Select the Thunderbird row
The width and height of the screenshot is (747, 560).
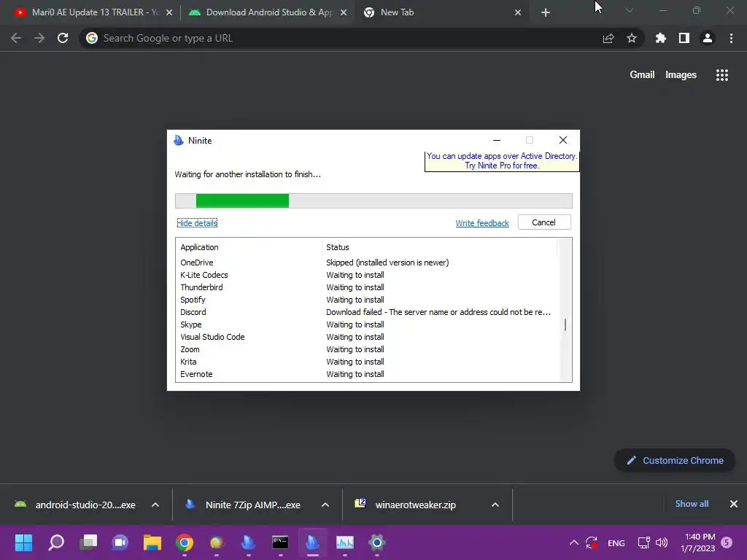(x=367, y=287)
